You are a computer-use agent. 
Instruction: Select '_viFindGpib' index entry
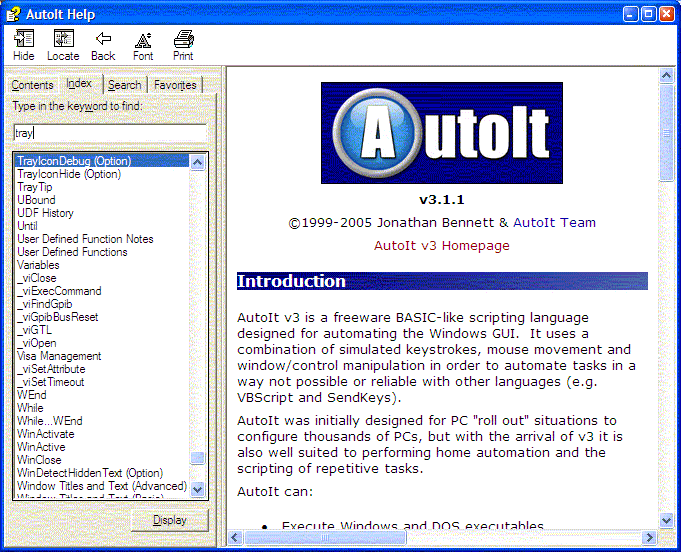pyautogui.click(x=44, y=304)
